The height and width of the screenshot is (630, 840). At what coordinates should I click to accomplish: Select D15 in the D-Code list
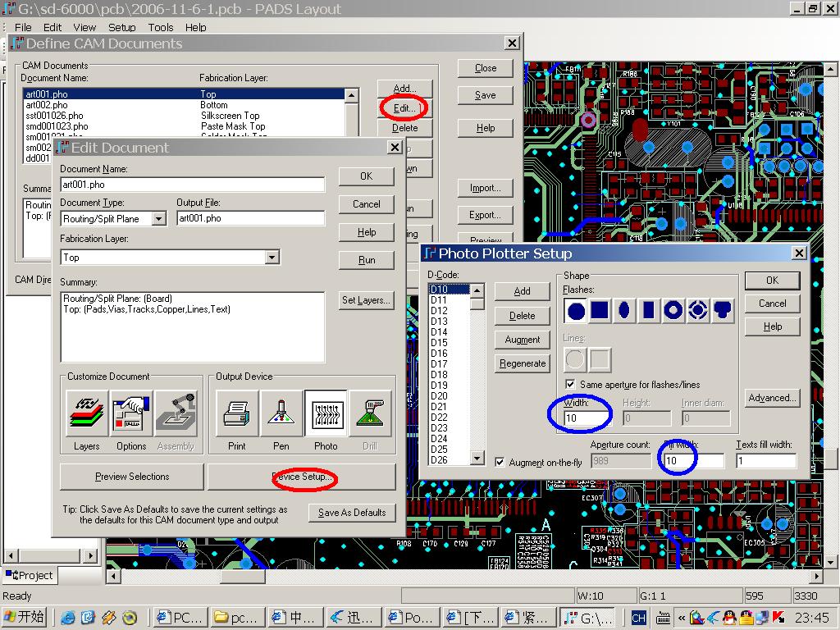pyautogui.click(x=440, y=343)
